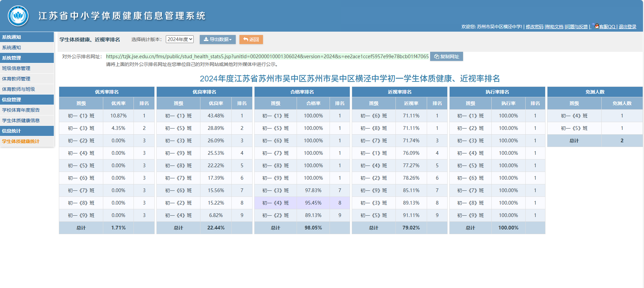This screenshot has width=644, height=288.
Task: Click the orange 返回 button
Action: click(251, 39)
